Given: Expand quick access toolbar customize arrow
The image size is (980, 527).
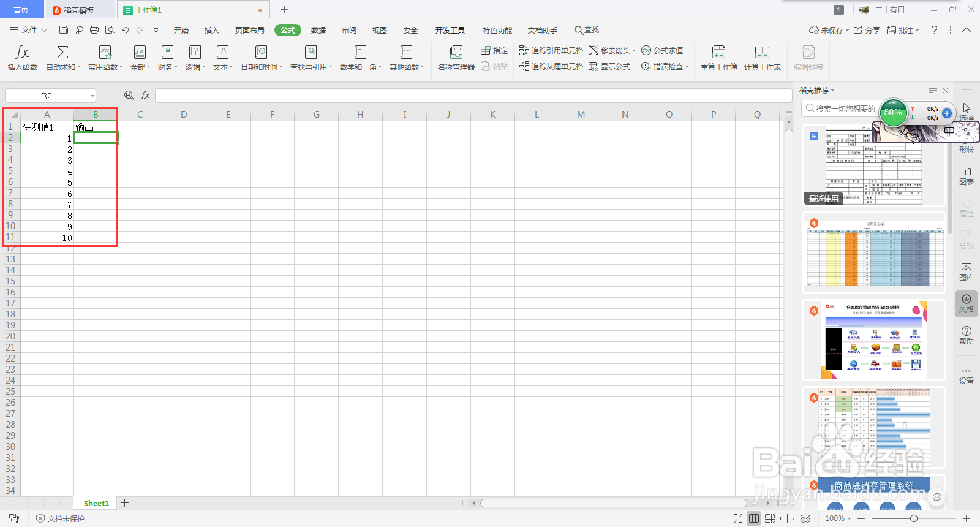Looking at the screenshot, I should (x=156, y=29).
